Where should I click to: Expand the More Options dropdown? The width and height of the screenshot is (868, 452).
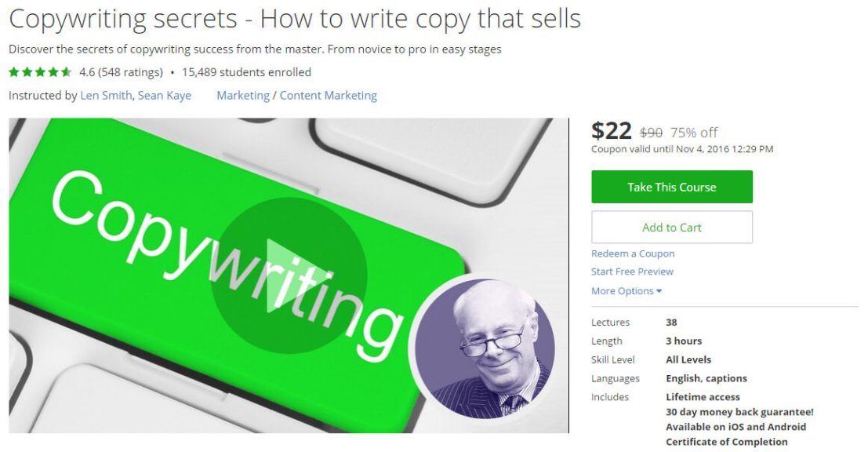[626, 291]
